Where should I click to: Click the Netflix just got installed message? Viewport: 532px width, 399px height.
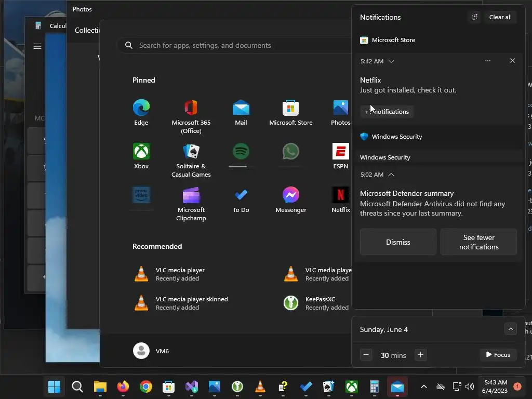(x=408, y=90)
